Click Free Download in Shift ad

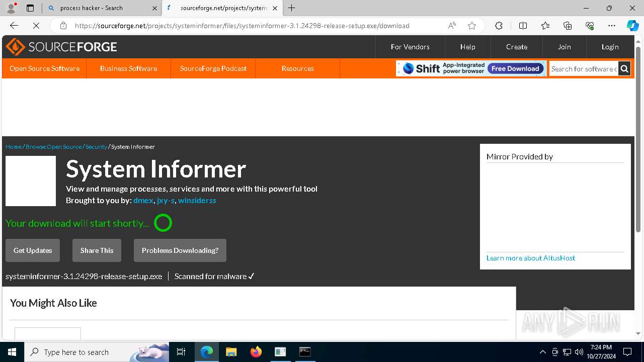tap(515, 69)
